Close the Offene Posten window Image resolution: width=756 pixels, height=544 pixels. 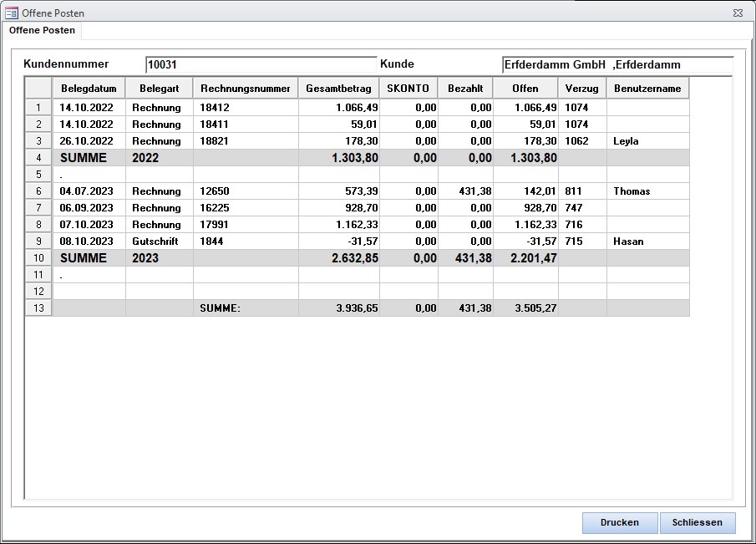click(x=738, y=13)
